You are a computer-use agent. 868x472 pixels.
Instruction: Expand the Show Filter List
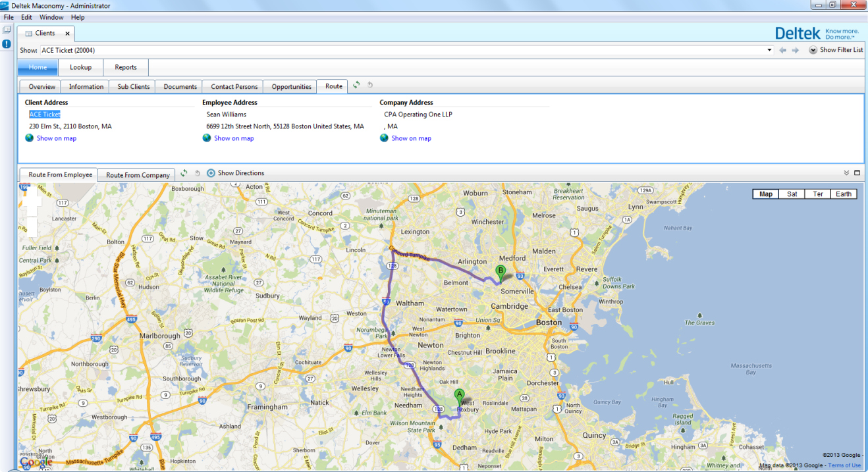pyautogui.click(x=836, y=50)
